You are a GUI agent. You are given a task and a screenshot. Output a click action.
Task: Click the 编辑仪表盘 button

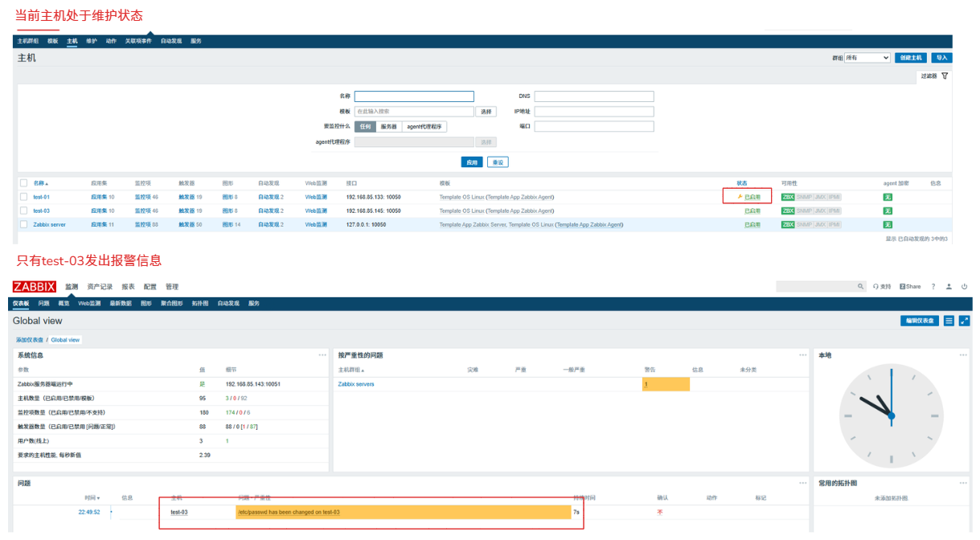[920, 321]
